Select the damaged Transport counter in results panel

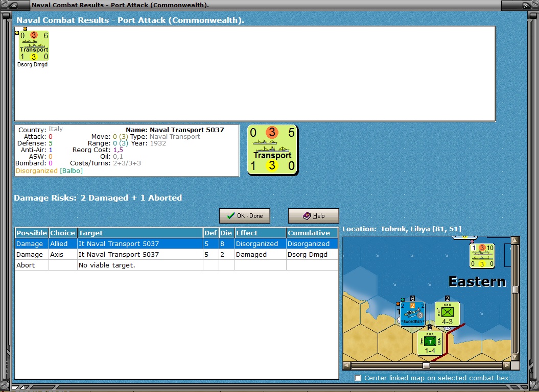pyautogui.click(x=34, y=46)
